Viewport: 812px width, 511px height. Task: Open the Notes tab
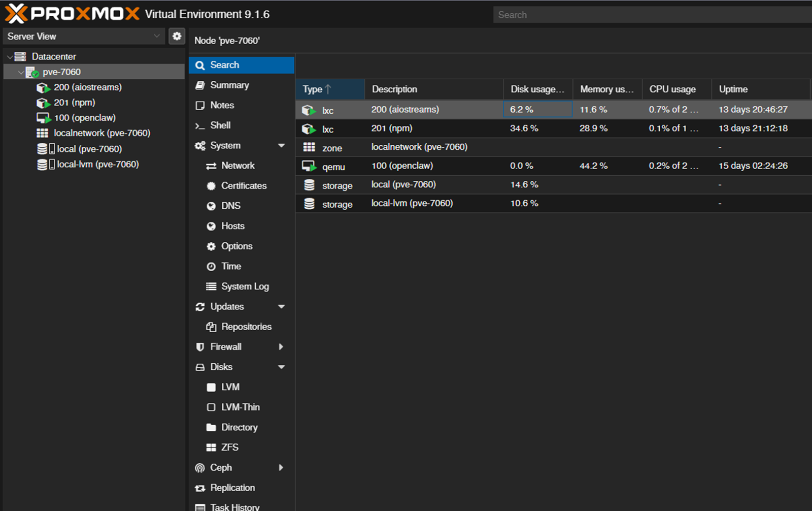pyautogui.click(x=222, y=105)
